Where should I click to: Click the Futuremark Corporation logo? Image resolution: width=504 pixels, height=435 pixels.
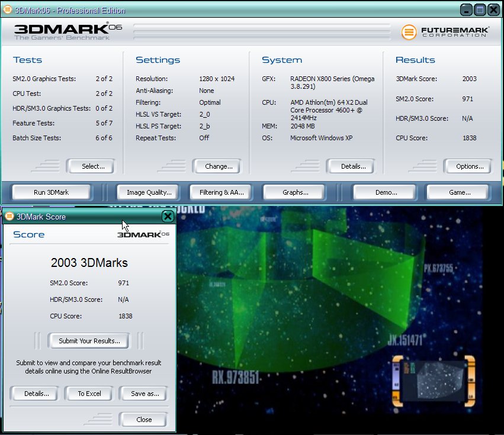point(445,32)
